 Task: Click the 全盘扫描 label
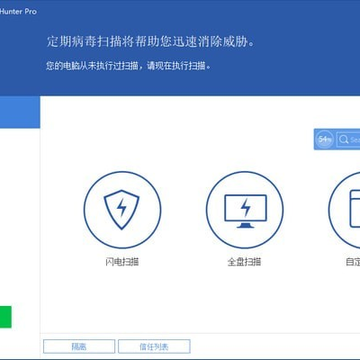pyautogui.click(x=245, y=262)
